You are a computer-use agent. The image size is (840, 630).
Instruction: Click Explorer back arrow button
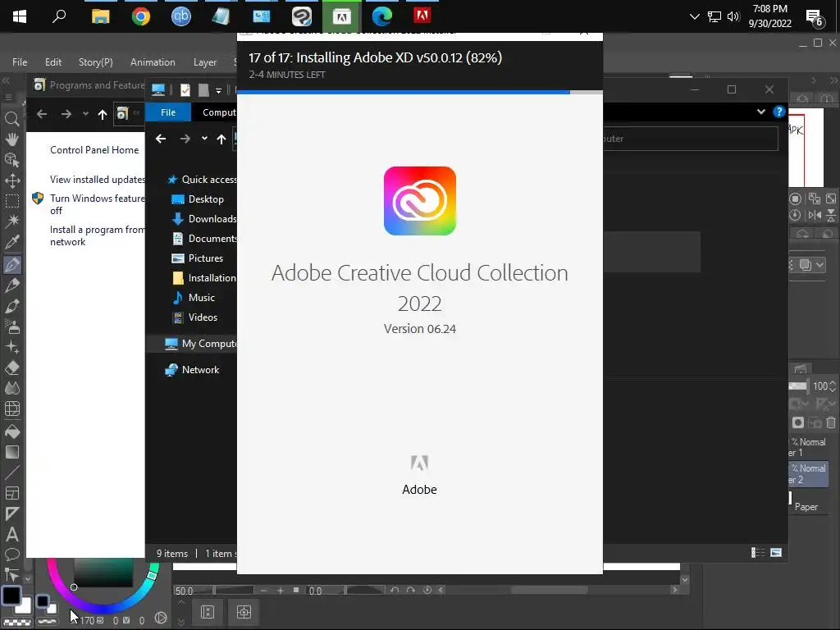pyautogui.click(x=161, y=139)
